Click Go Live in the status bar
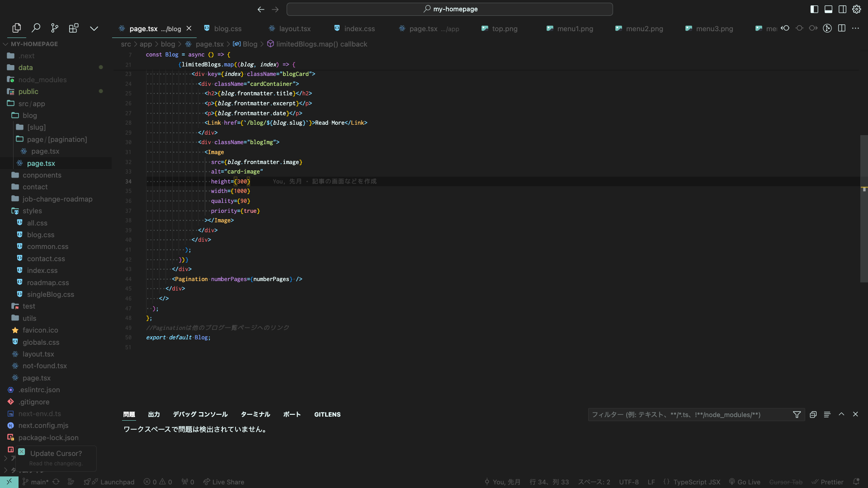Image resolution: width=868 pixels, height=488 pixels. [745, 482]
